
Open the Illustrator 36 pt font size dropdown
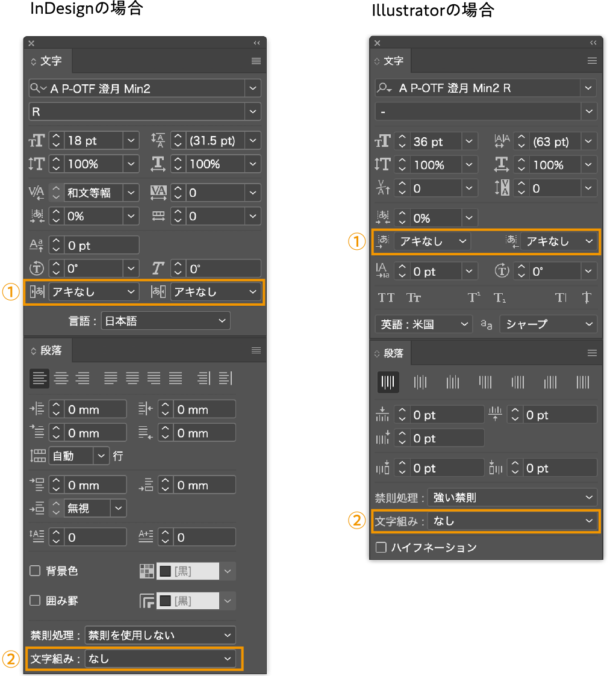tap(469, 141)
